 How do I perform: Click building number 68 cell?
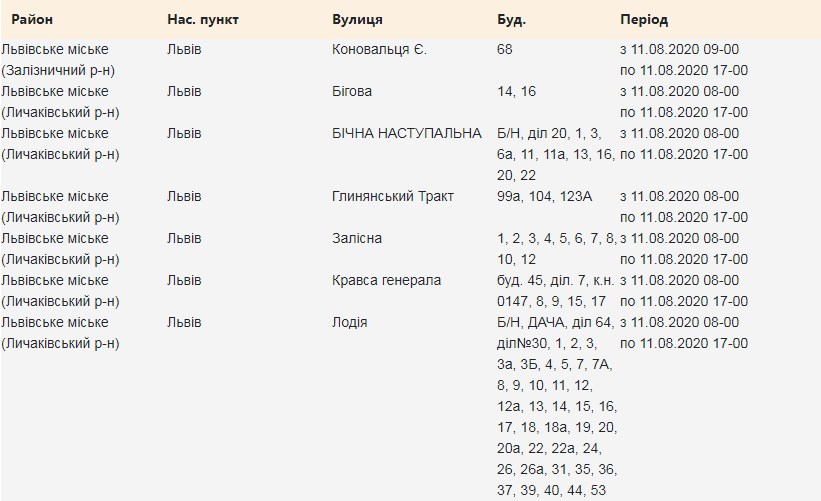coord(505,49)
